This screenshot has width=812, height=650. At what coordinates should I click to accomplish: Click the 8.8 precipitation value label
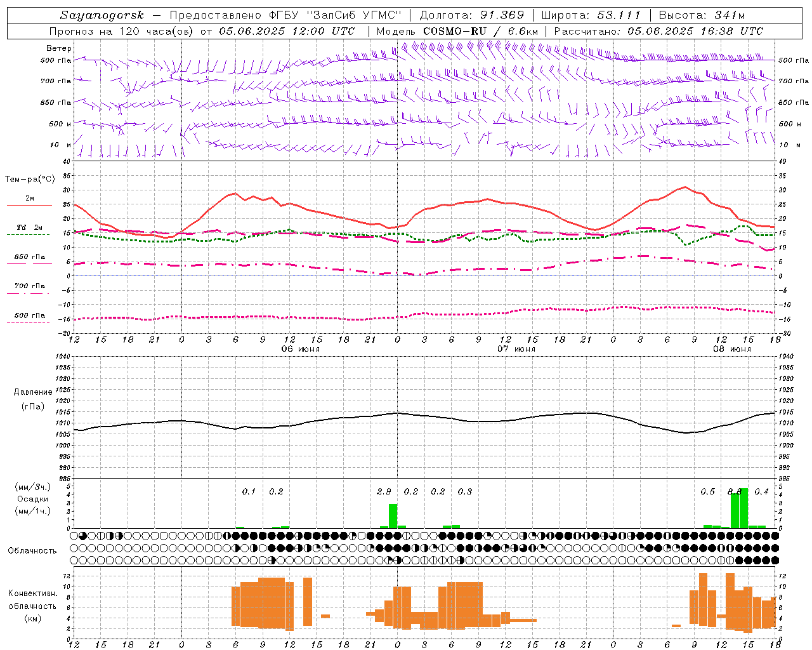click(x=735, y=491)
